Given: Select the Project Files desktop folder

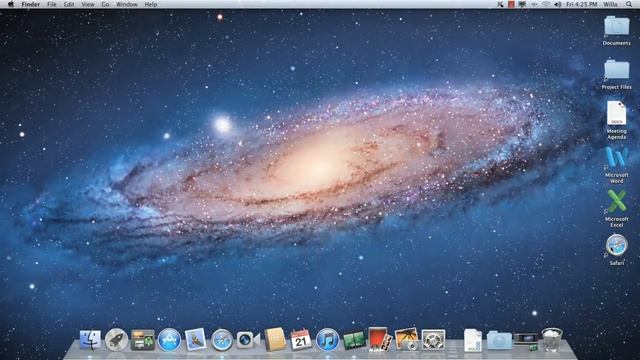Looking at the screenshot, I should coord(616,74).
